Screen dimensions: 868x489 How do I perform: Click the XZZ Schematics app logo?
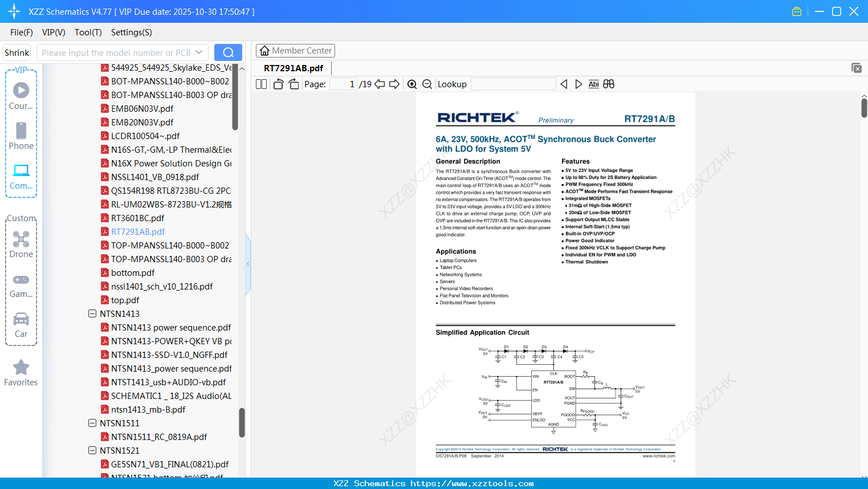point(14,11)
